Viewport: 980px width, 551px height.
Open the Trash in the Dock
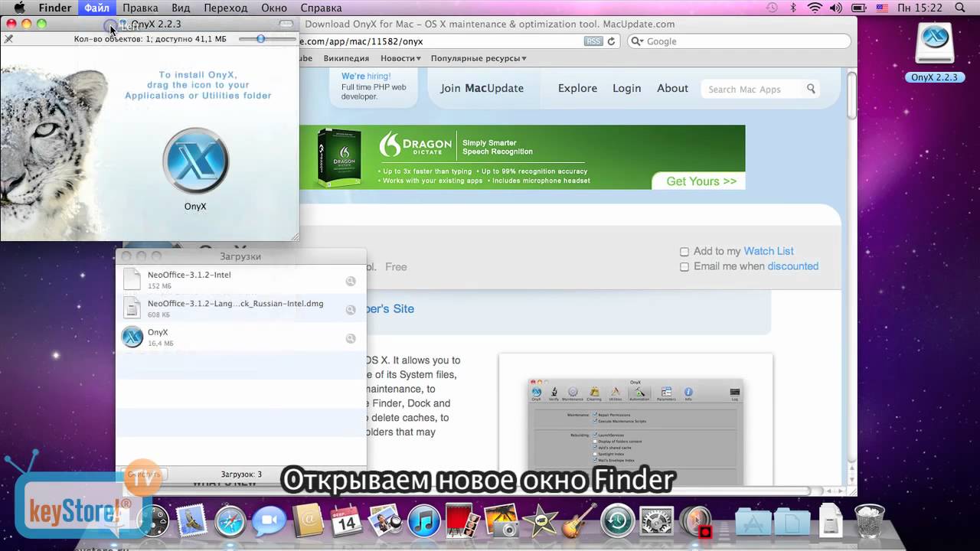(x=869, y=522)
